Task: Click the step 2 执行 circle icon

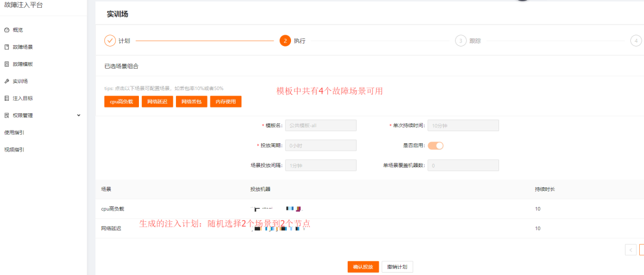Action: 285,41
